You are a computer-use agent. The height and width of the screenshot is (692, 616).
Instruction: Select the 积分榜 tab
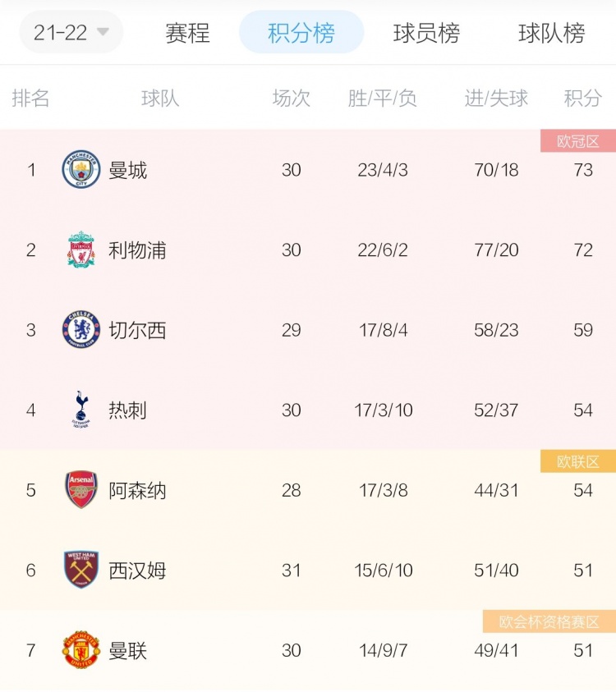pyautogui.click(x=301, y=32)
